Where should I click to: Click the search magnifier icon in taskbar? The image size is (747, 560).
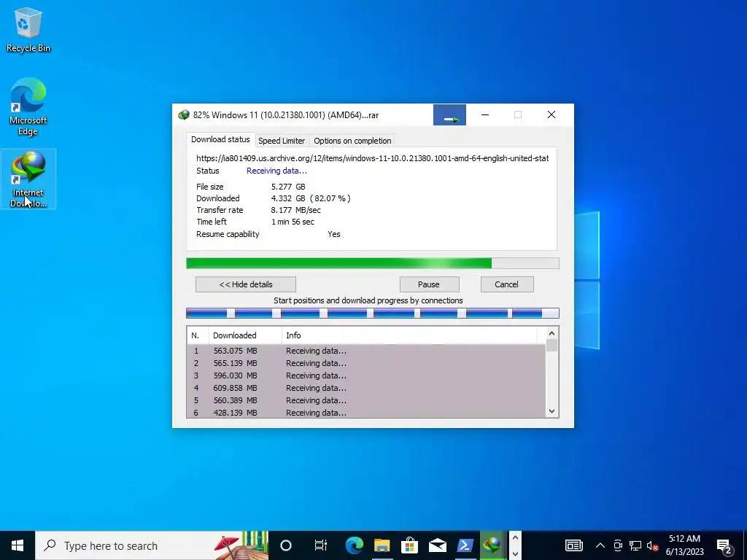point(50,545)
